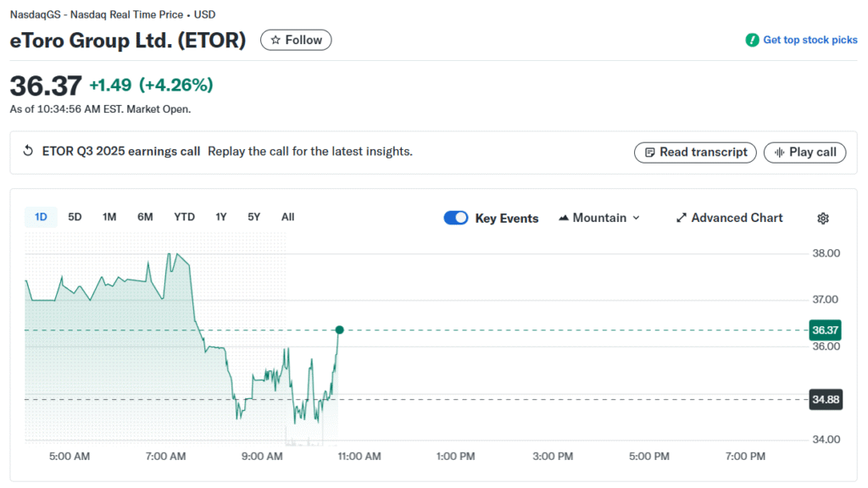
Task: Open the chart settings gear
Action: click(823, 218)
